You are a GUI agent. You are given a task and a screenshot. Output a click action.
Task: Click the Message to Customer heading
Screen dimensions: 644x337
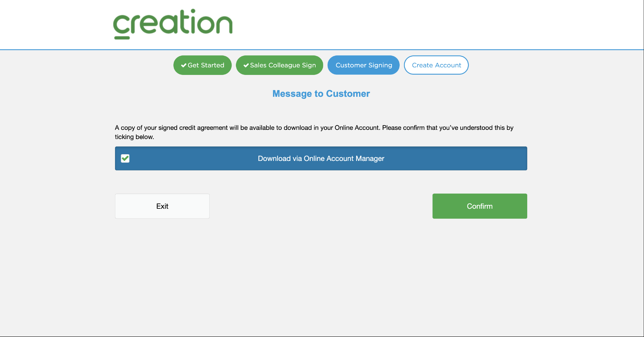coord(321,94)
